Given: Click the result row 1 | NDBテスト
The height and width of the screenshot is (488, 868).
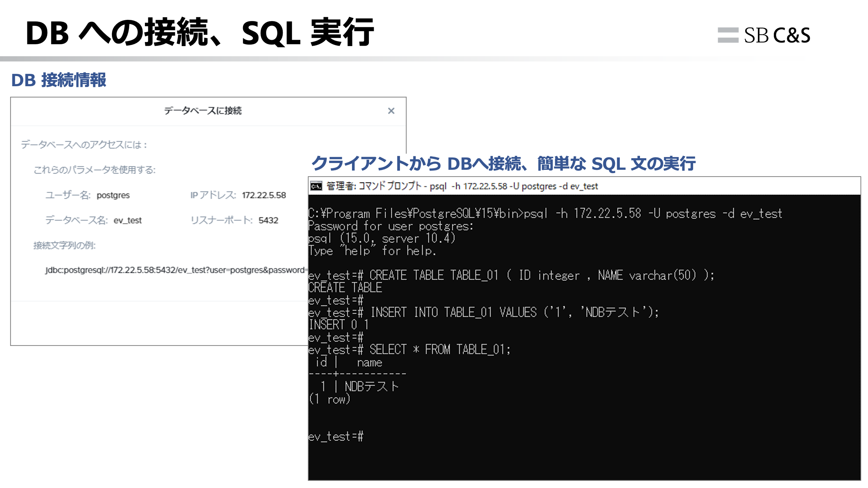Looking at the screenshot, I should (359, 386).
